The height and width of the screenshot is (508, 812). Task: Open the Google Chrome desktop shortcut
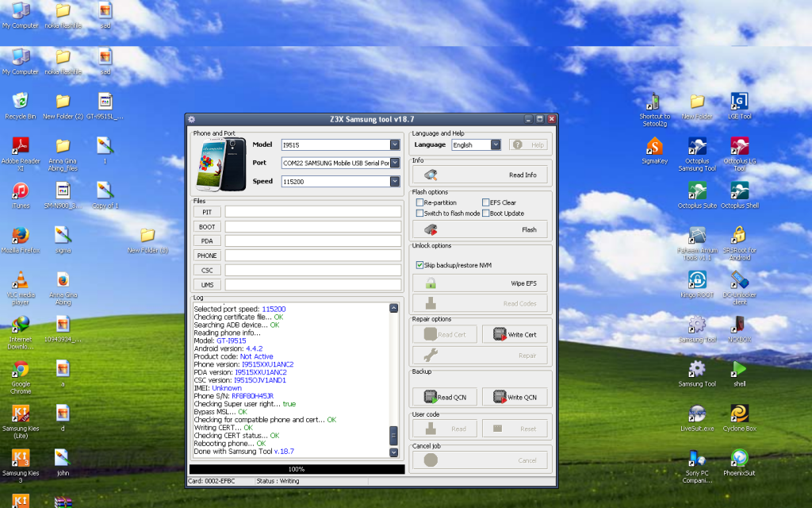[x=20, y=377]
